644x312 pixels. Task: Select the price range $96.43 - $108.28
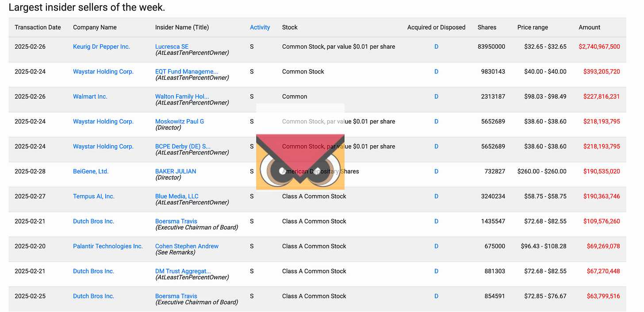point(544,246)
